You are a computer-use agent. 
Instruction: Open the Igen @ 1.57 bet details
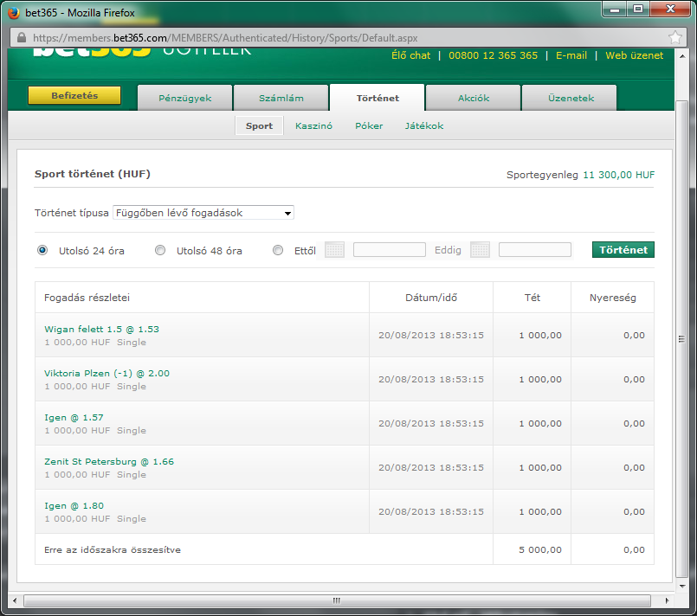[x=74, y=418]
